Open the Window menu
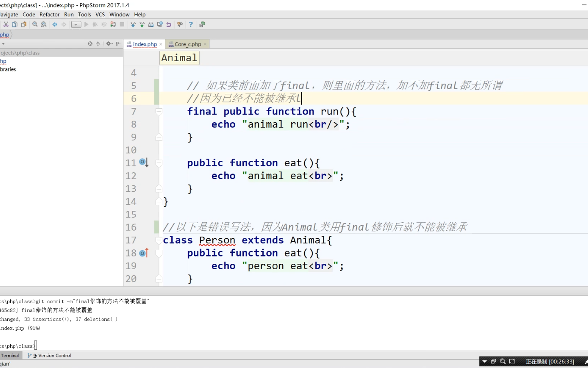The image size is (588, 368). click(119, 14)
